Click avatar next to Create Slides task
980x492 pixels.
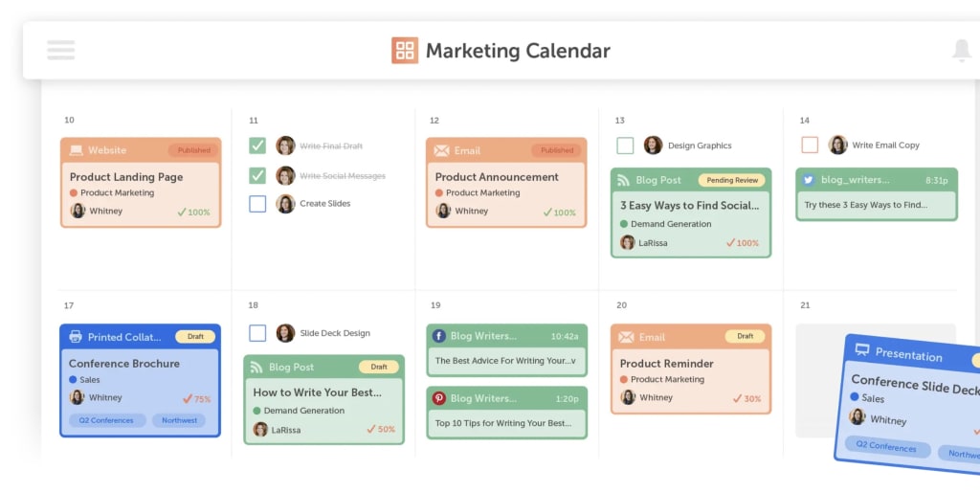pos(285,204)
